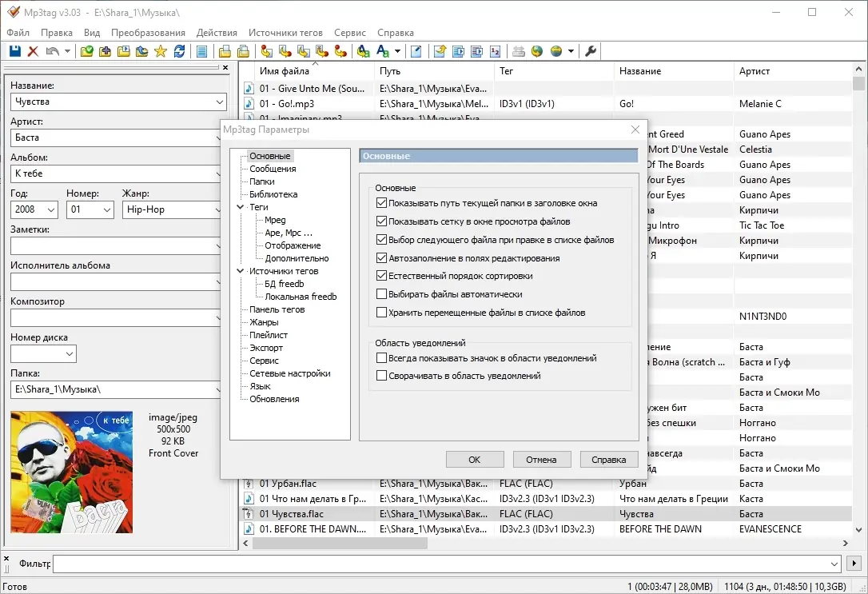This screenshot has width=868, height=594.
Task: Click the album cover art thumbnail
Action: [x=71, y=472]
